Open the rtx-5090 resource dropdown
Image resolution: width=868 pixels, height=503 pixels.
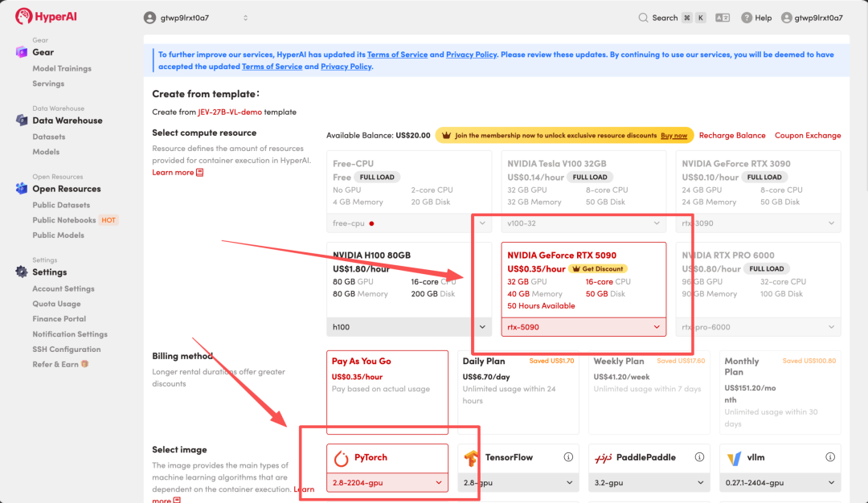tap(583, 327)
